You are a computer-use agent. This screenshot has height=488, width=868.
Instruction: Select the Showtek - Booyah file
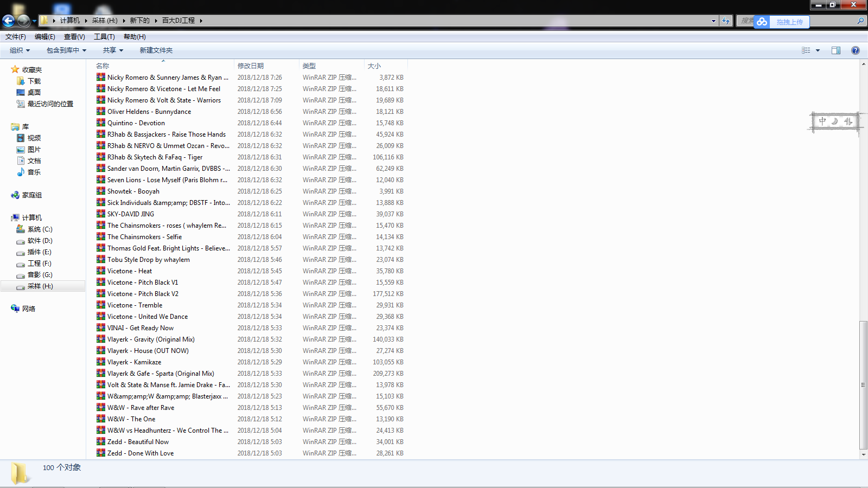[x=133, y=191]
